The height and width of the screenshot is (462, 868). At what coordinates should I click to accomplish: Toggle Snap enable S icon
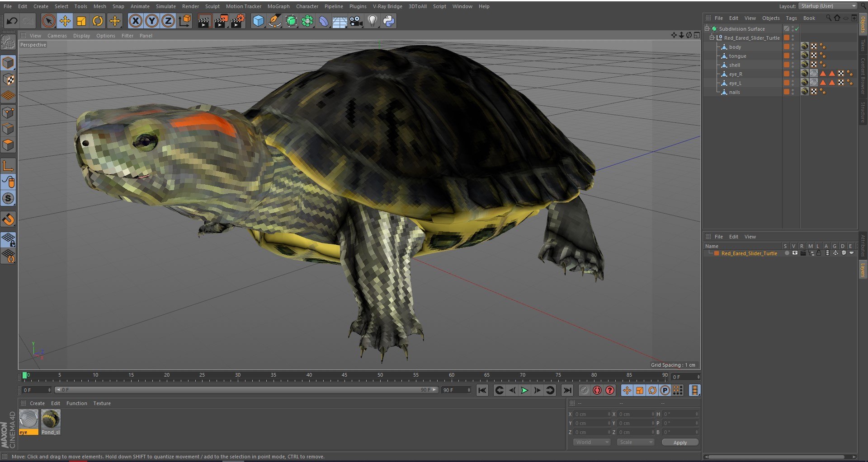tap(8, 198)
